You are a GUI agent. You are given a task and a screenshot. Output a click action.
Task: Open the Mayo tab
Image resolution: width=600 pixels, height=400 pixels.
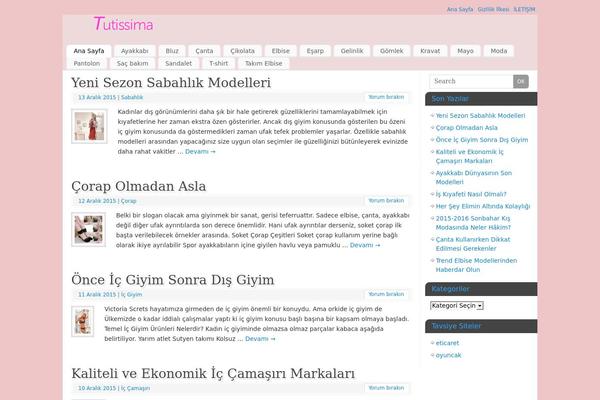(x=465, y=51)
